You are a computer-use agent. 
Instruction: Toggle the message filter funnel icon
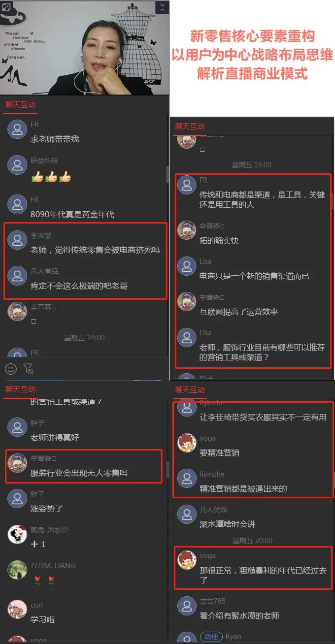(29, 369)
